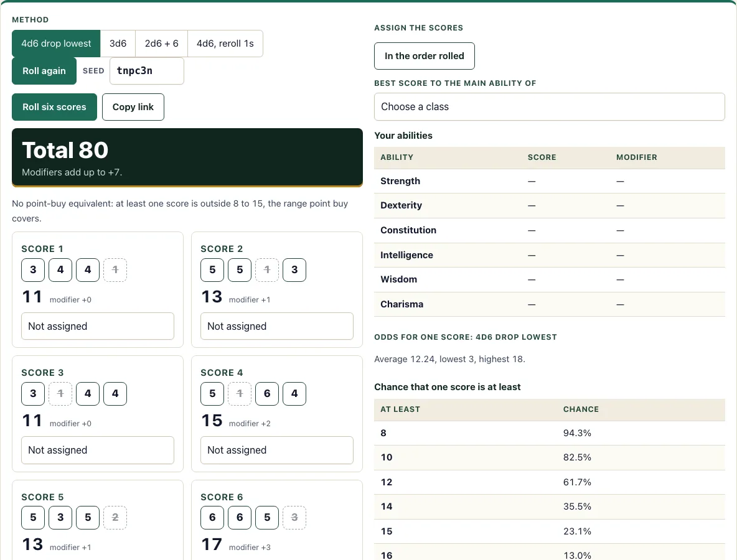Copy link to this roll

click(x=133, y=107)
